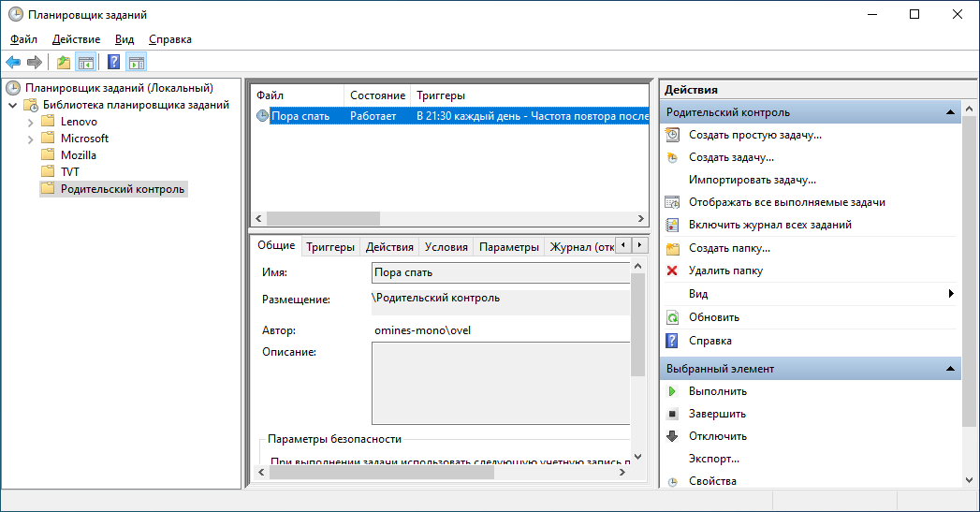Screen dimensions: 980x512
Task: Toggle the Action pane toolbar icon
Action: coord(137,62)
